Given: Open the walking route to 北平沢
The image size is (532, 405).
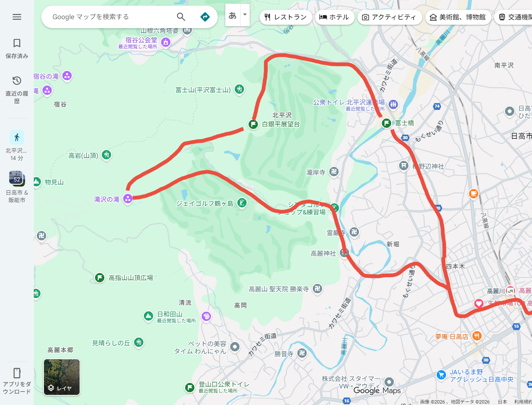Looking at the screenshot, I should [x=17, y=137].
